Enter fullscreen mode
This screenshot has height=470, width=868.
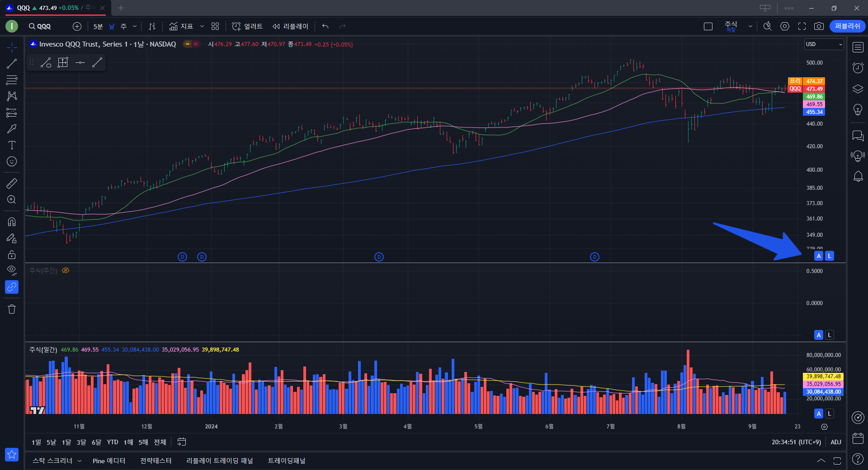point(802,26)
